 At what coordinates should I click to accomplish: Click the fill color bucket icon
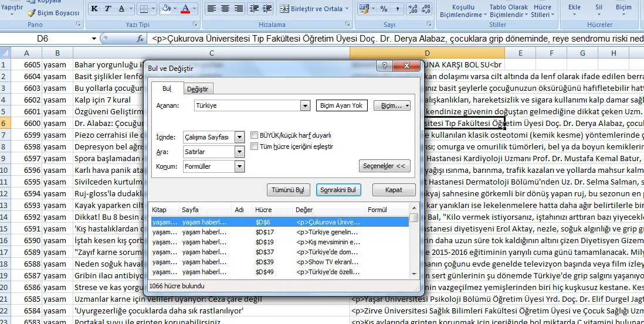(166, 9)
